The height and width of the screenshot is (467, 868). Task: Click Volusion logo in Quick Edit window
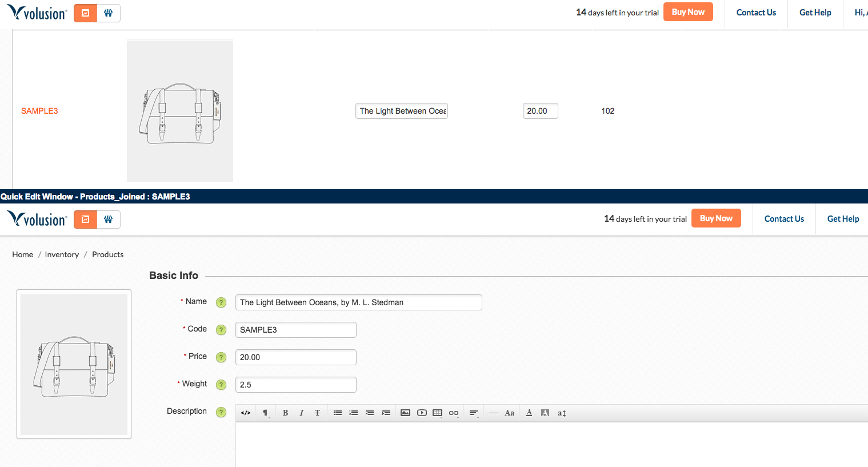(x=37, y=219)
